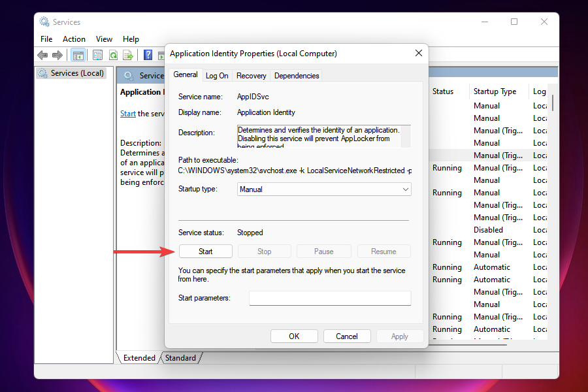Viewport: 588px width, 392px height.
Task: Click the Services gear icon in title bar
Action: click(x=44, y=22)
